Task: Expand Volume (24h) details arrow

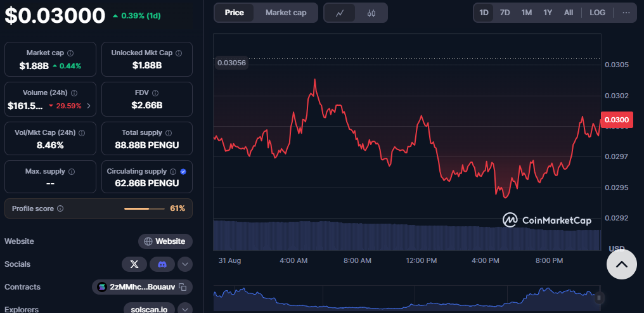Action: [88, 106]
